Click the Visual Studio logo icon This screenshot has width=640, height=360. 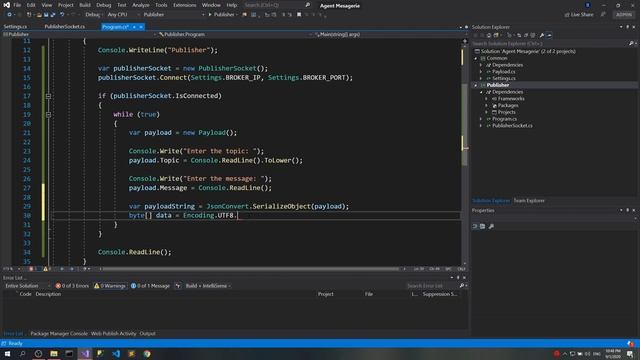pos(7,5)
